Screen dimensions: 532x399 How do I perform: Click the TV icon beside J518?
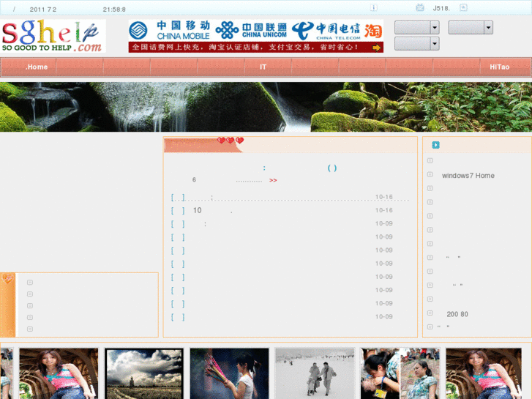coord(420,7)
